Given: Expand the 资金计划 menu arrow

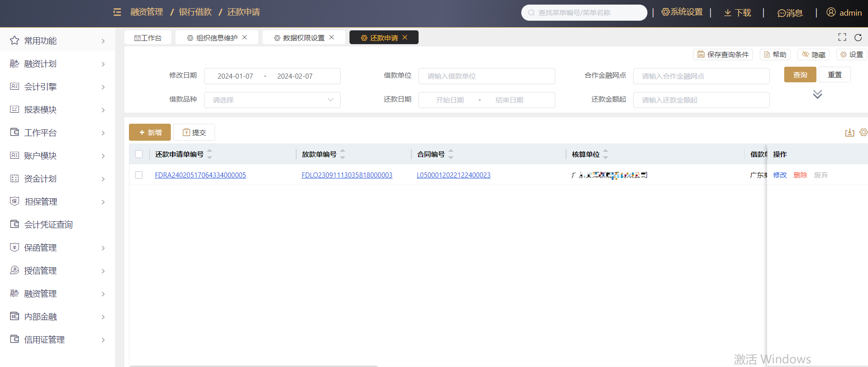Looking at the screenshot, I should 103,179.
